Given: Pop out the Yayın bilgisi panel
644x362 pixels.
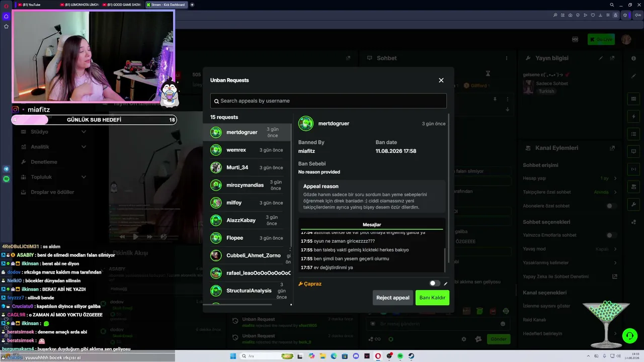Looking at the screenshot, I should (612, 58).
